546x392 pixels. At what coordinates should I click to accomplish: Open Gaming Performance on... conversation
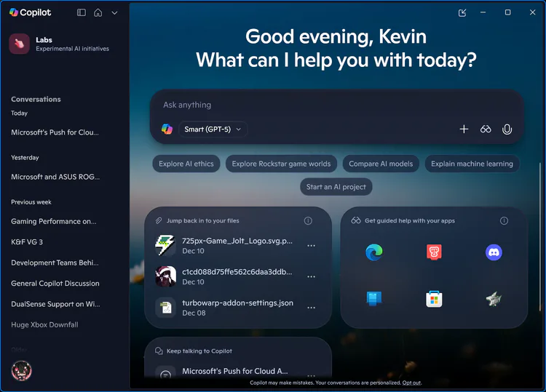click(x=54, y=222)
